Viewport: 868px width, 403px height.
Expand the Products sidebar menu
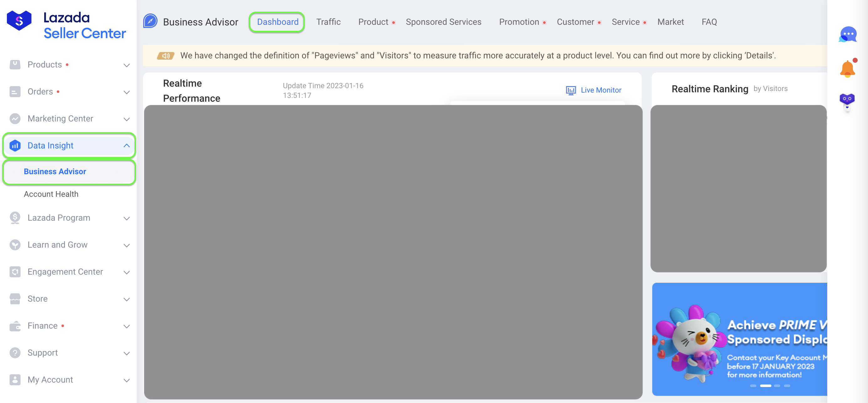tap(126, 65)
